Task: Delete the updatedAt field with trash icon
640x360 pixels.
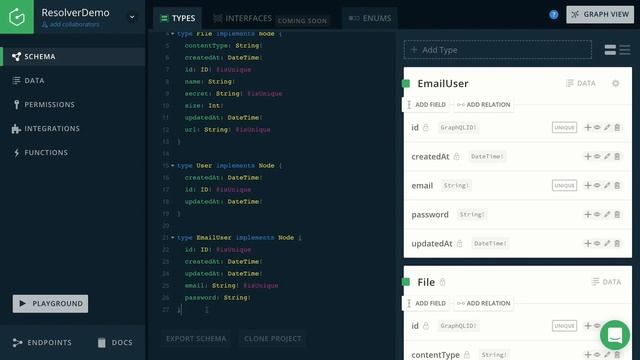Action: [x=617, y=243]
